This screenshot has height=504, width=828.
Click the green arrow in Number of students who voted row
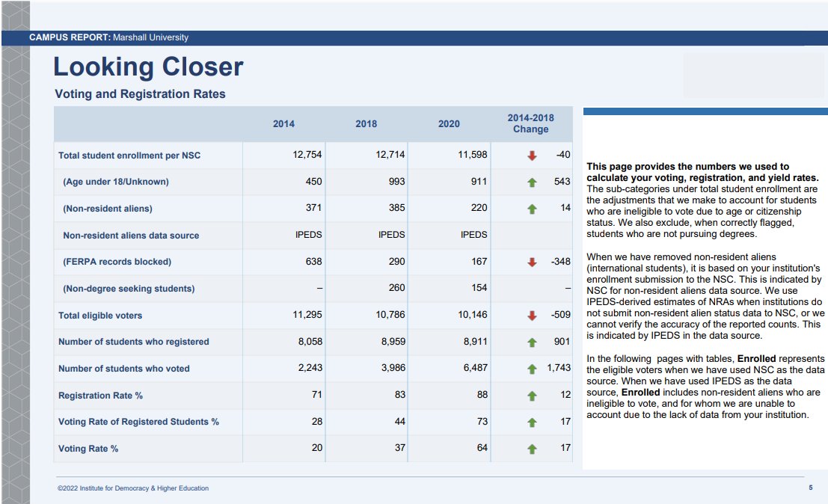pos(532,369)
